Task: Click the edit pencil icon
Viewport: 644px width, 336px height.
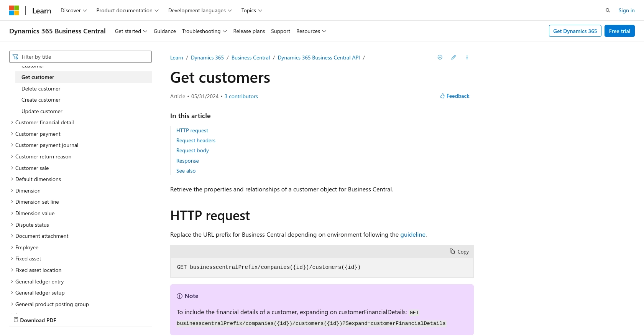Action: 453,58
